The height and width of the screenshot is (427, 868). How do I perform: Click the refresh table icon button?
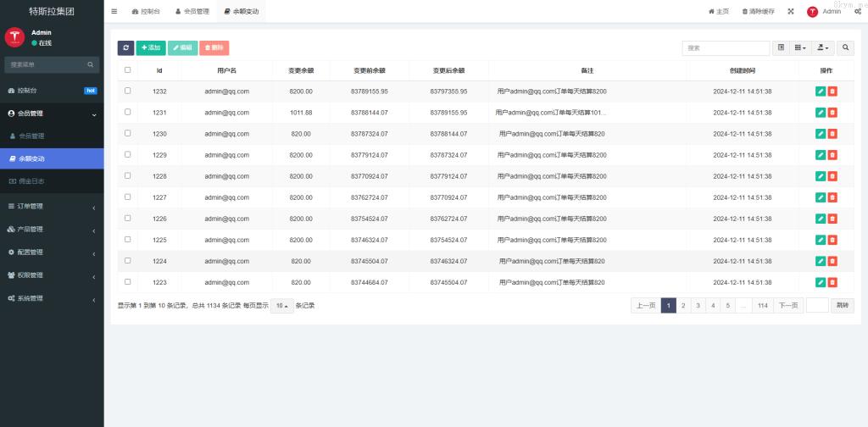click(x=125, y=48)
